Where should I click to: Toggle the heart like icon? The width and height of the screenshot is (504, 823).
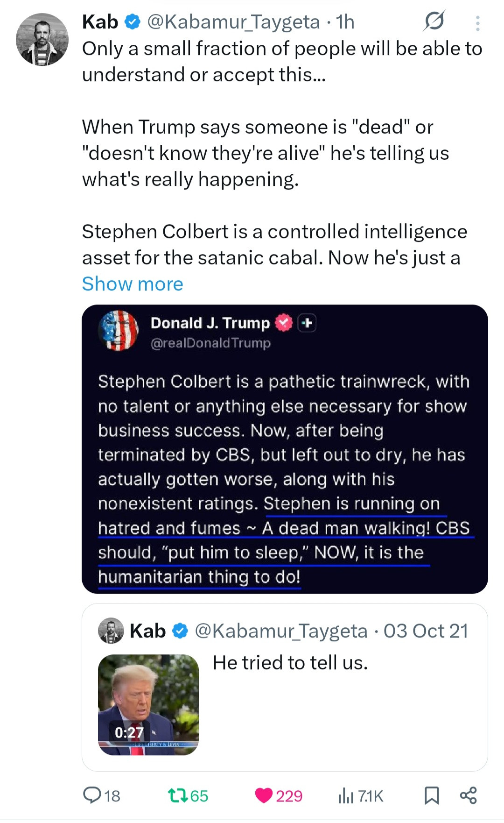(x=264, y=795)
